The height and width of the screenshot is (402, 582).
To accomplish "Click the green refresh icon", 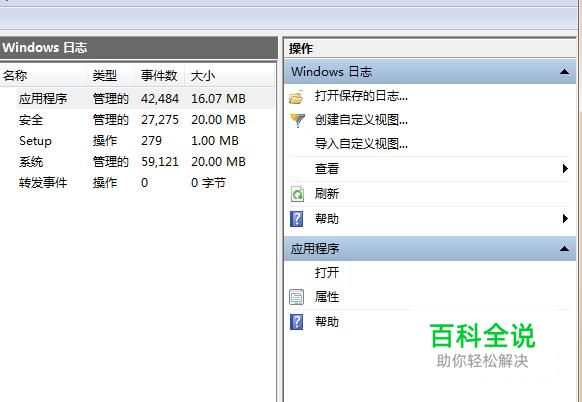I will pyautogui.click(x=297, y=194).
